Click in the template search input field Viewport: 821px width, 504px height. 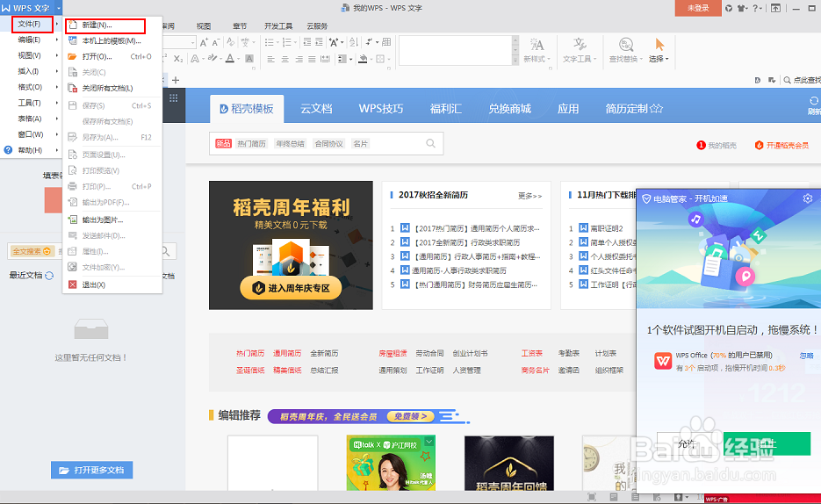tap(326, 143)
